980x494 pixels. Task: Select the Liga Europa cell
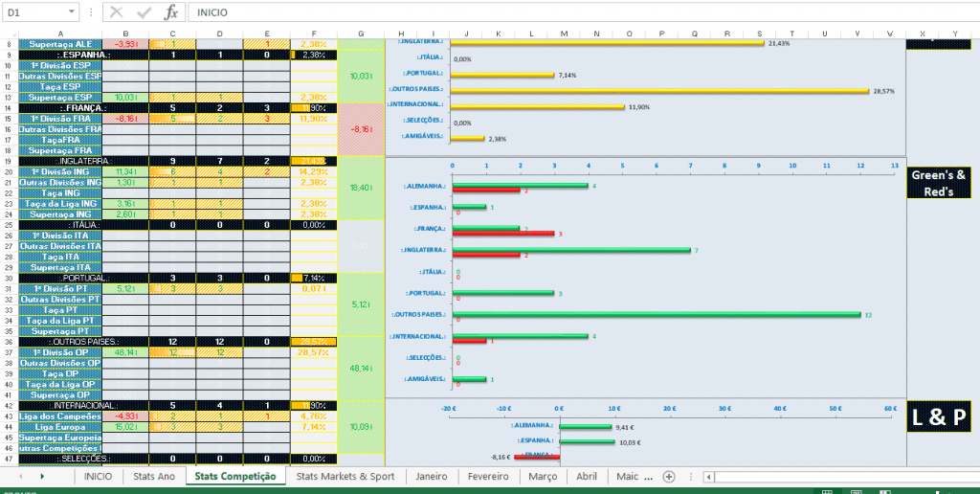(60, 427)
